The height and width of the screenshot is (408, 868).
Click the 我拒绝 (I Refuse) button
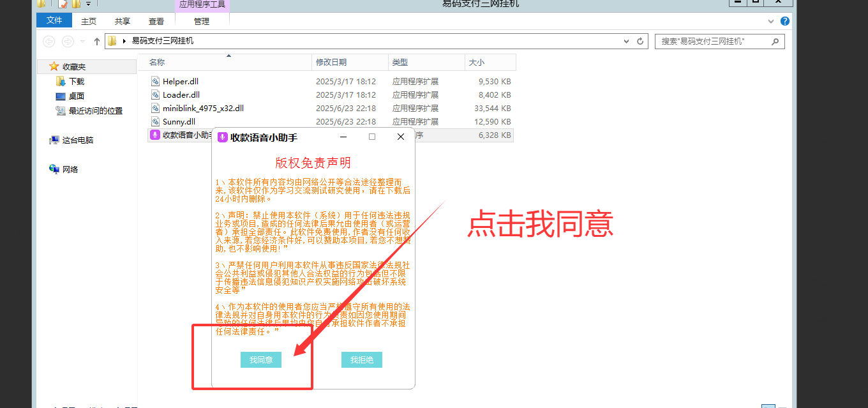coord(361,359)
